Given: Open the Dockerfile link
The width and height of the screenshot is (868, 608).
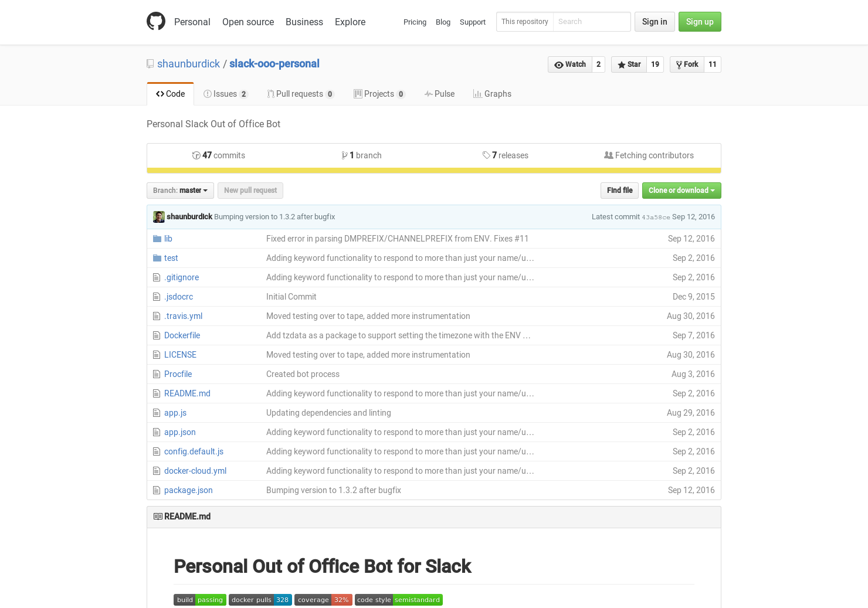Looking at the screenshot, I should 182,335.
